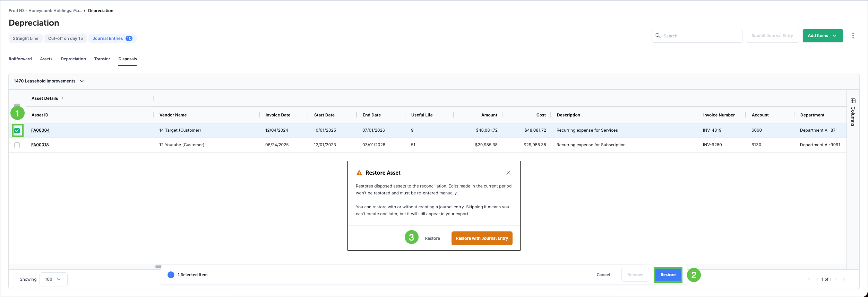Close the Restore Asset dialog
This screenshot has width=868, height=297.
tap(508, 173)
